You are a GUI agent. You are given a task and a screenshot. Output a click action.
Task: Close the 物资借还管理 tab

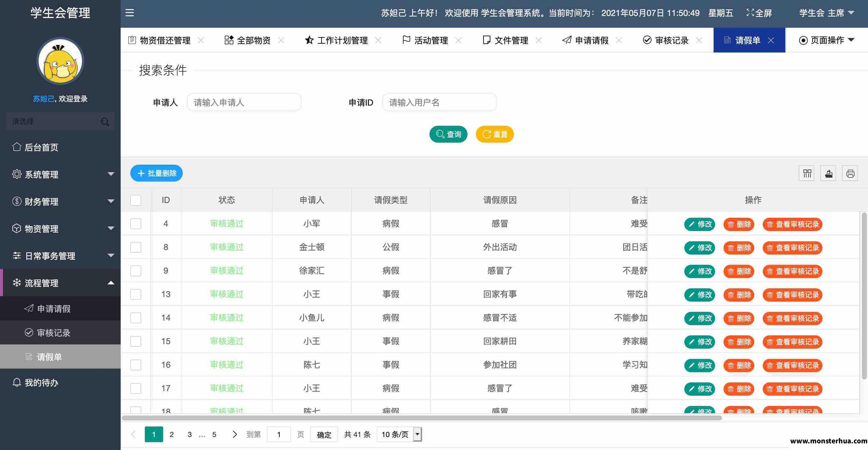(x=201, y=40)
